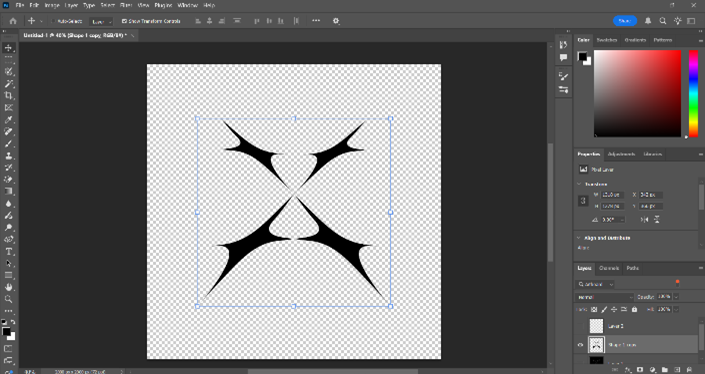Collapse the Transform section

[x=579, y=184]
